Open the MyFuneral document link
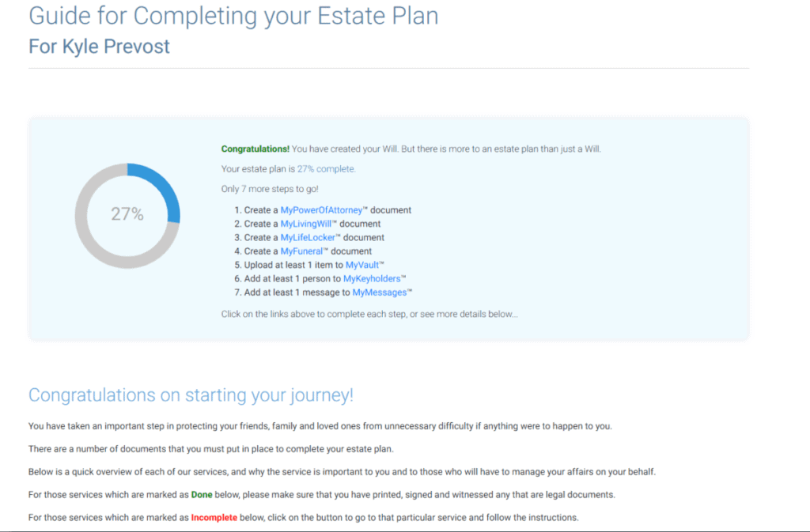This screenshot has height=532, width=810. pos(301,251)
